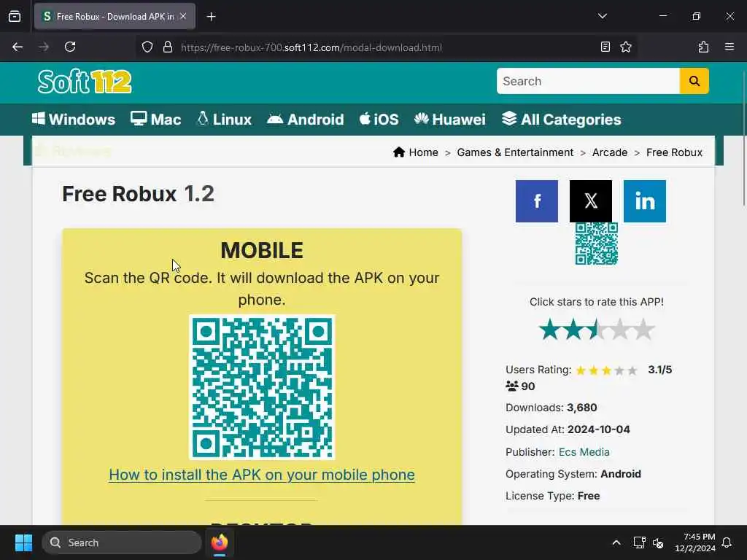The image size is (747, 560).
Task: Open the Windows category menu
Action: tap(74, 119)
